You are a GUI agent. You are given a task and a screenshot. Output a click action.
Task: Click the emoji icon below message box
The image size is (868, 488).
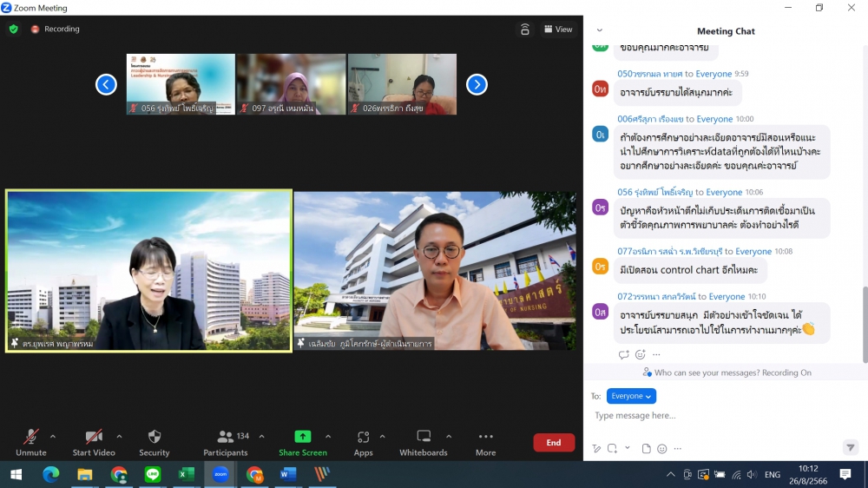click(x=662, y=449)
